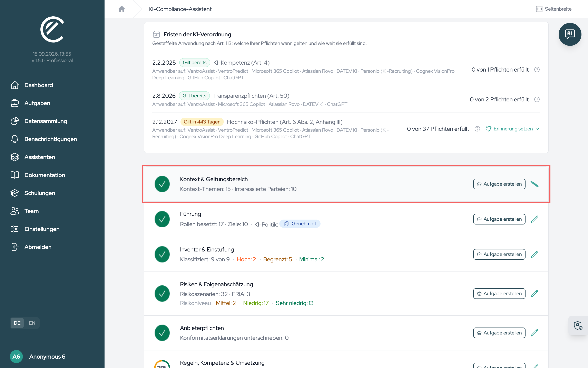Create task for Risiken & Folgenabschätzung
This screenshot has height=368, width=588.
[x=499, y=294]
